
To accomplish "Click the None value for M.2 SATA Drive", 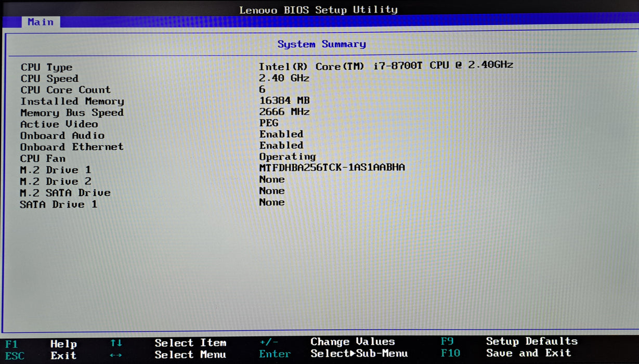I will pos(272,191).
